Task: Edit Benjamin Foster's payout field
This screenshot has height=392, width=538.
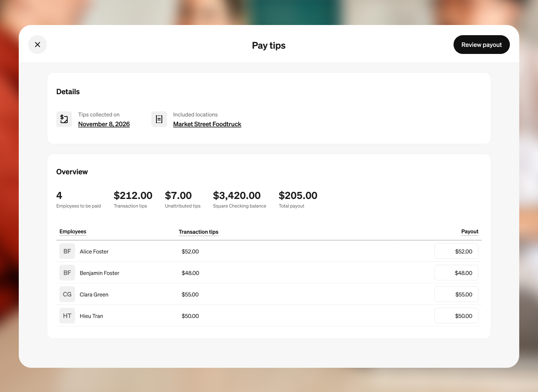Action: pyautogui.click(x=456, y=273)
